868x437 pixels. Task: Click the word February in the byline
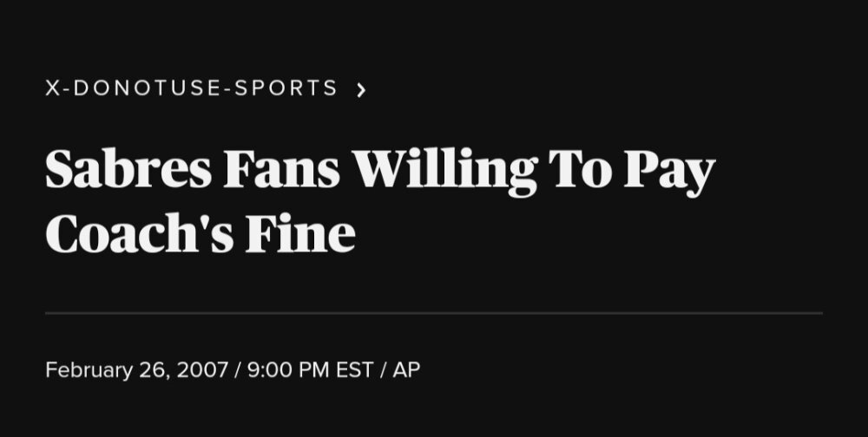tap(89, 370)
